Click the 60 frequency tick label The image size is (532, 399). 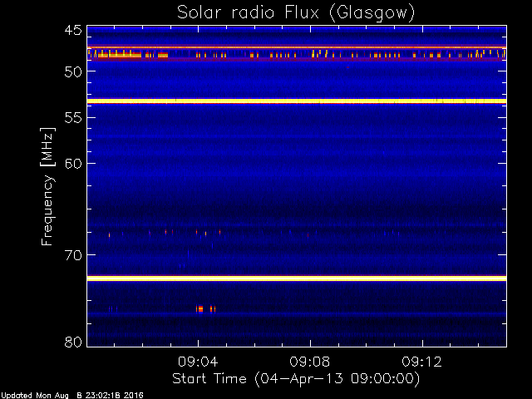(x=73, y=164)
